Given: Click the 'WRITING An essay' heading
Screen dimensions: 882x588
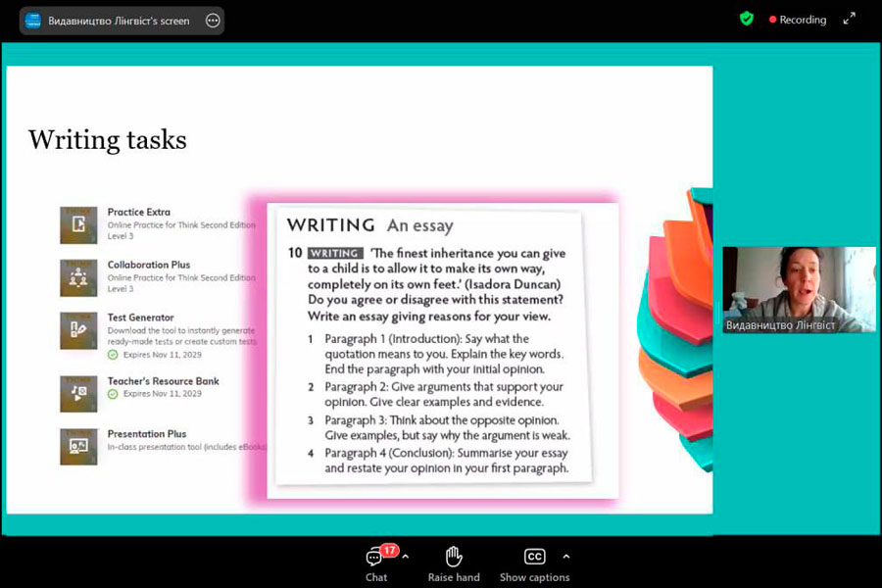Looking at the screenshot, I should 370,225.
